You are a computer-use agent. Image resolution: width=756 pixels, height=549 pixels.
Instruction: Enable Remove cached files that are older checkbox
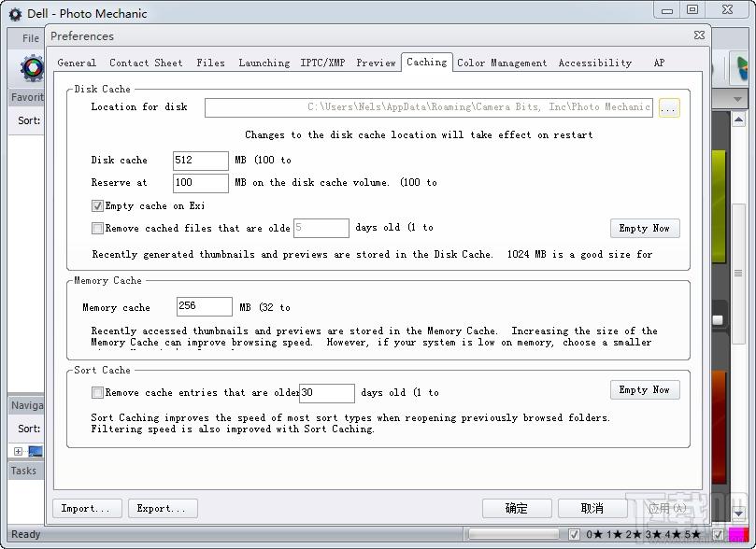pyautogui.click(x=97, y=228)
